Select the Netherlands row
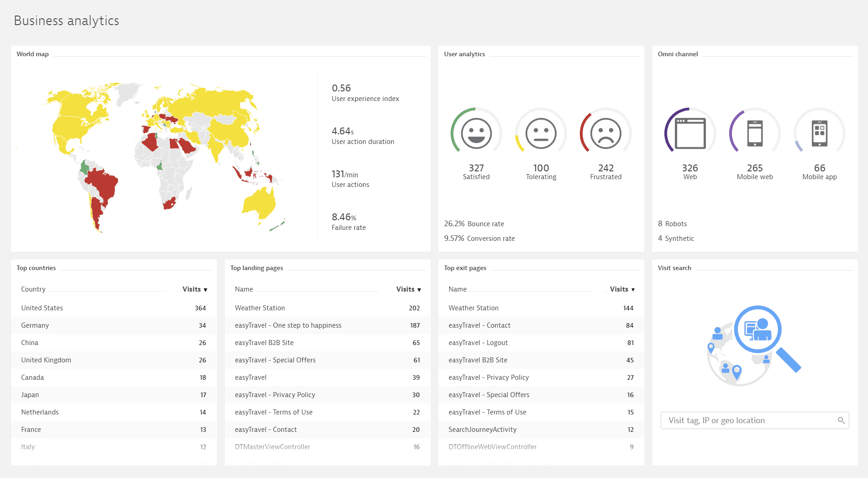 114,412
